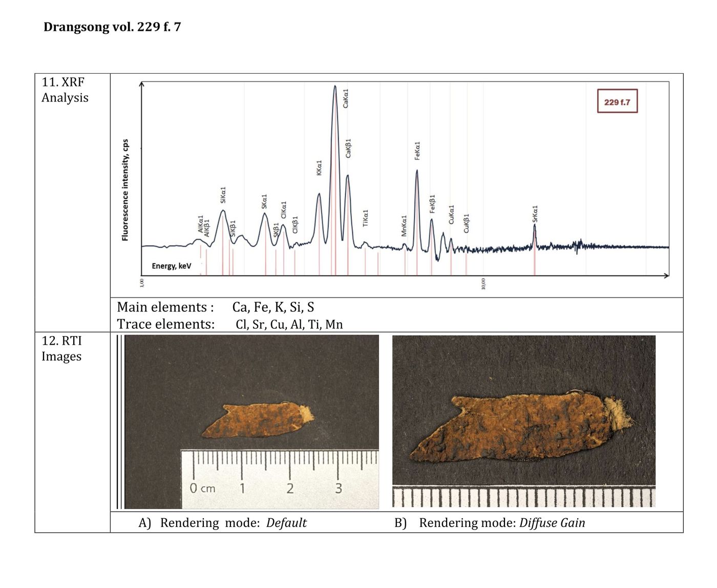Select the 'Cl, Sr, Cu, Al, Ti, Mn' list
This screenshot has height=588, width=717.
click(x=289, y=324)
